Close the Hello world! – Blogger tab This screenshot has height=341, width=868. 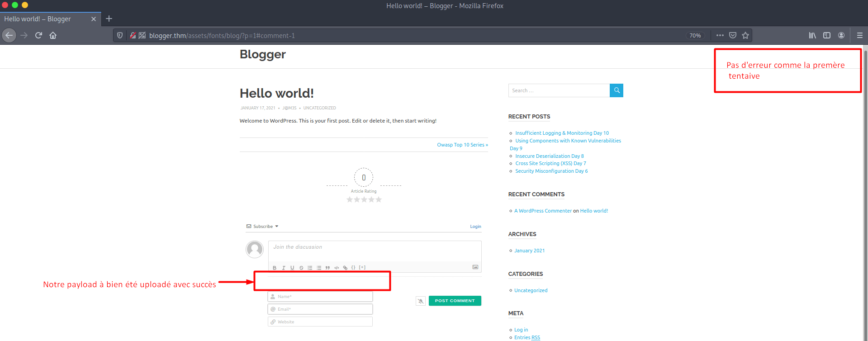(x=94, y=19)
